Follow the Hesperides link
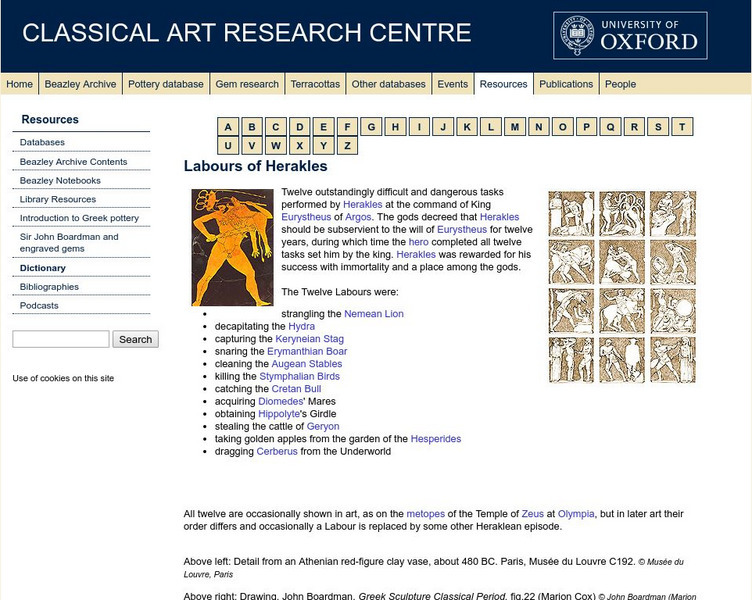The width and height of the screenshot is (752, 600). (x=435, y=438)
